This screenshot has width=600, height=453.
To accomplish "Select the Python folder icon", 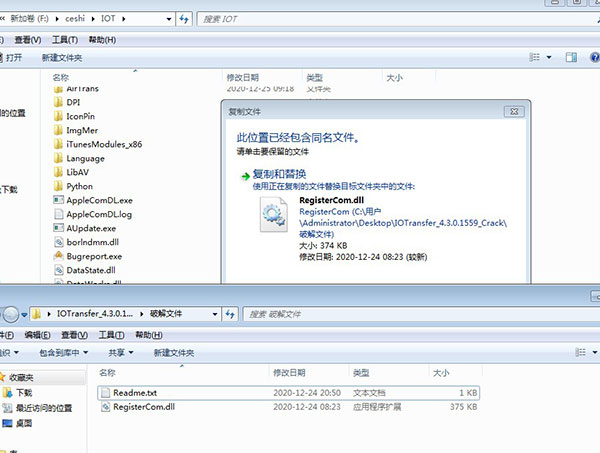I will pyautogui.click(x=58, y=186).
